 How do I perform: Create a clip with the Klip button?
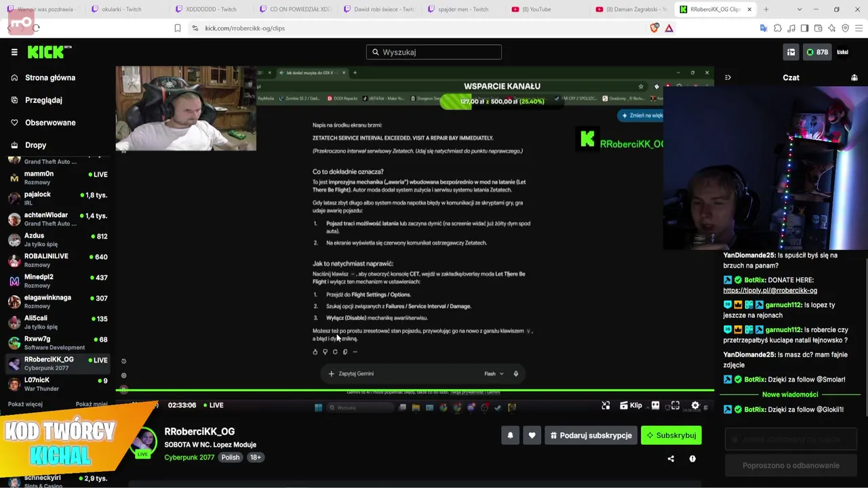coord(631,405)
